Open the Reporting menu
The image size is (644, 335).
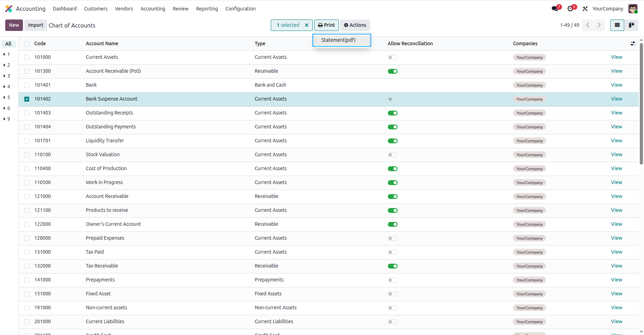207,9
